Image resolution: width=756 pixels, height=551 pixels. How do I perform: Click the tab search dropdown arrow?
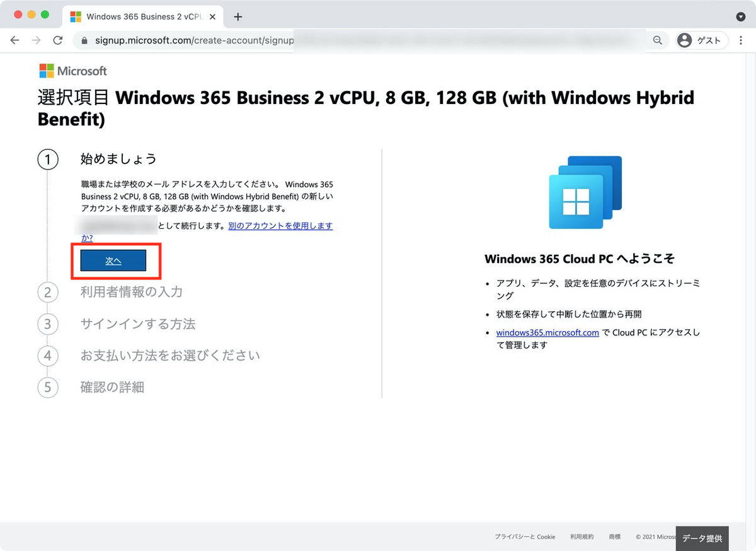coord(741,16)
